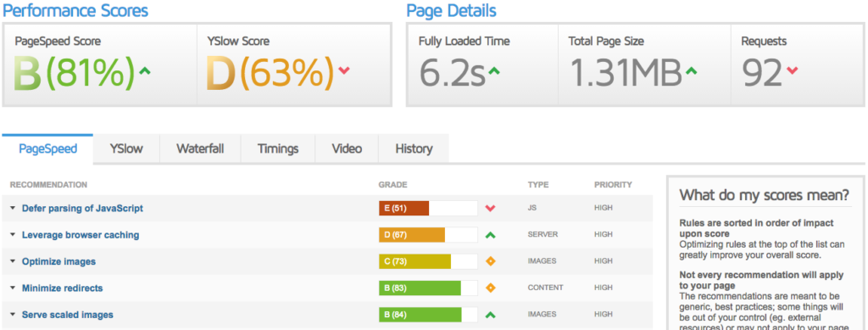Expand the Optimize images disclosure triangle

point(13,261)
